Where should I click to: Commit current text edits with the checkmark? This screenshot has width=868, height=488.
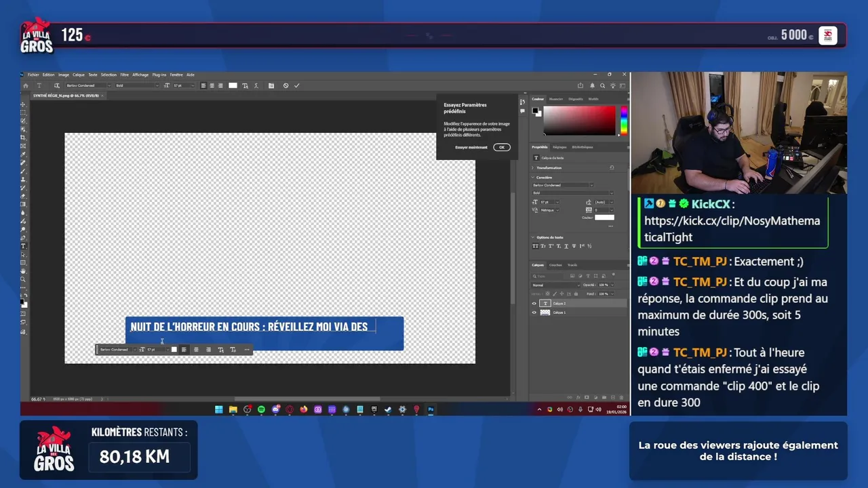[x=296, y=85]
